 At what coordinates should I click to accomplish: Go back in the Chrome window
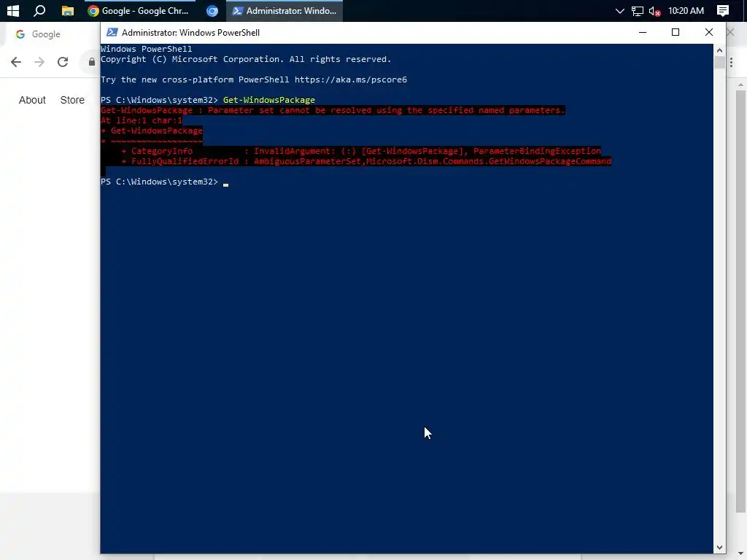click(x=16, y=62)
